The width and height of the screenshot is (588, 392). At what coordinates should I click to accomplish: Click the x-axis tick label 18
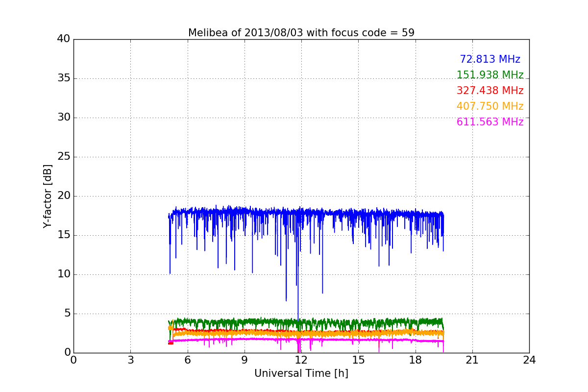(416, 360)
